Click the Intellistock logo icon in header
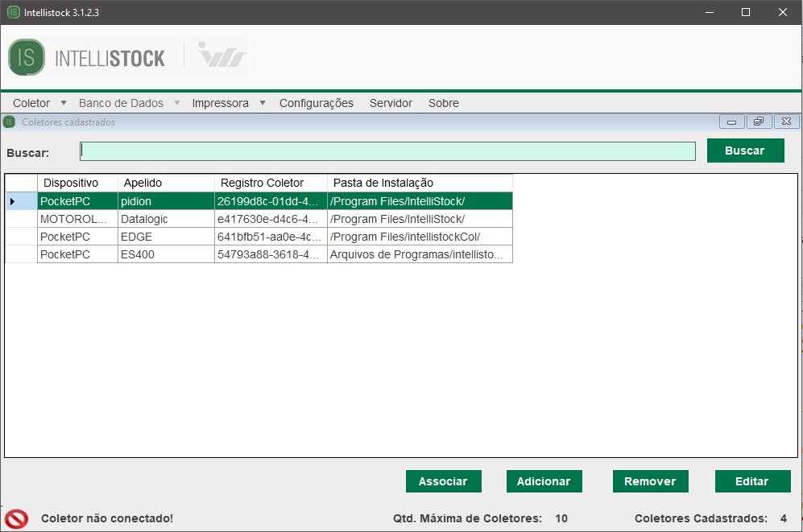 27,57
